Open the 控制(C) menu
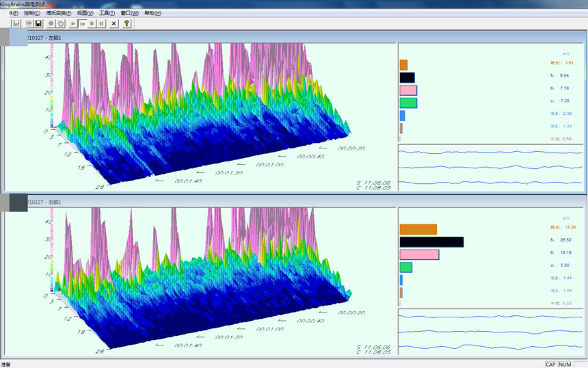Image resolution: width=588 pixels, height=368 pixels. pyautogui.click(x=32, y=13)
